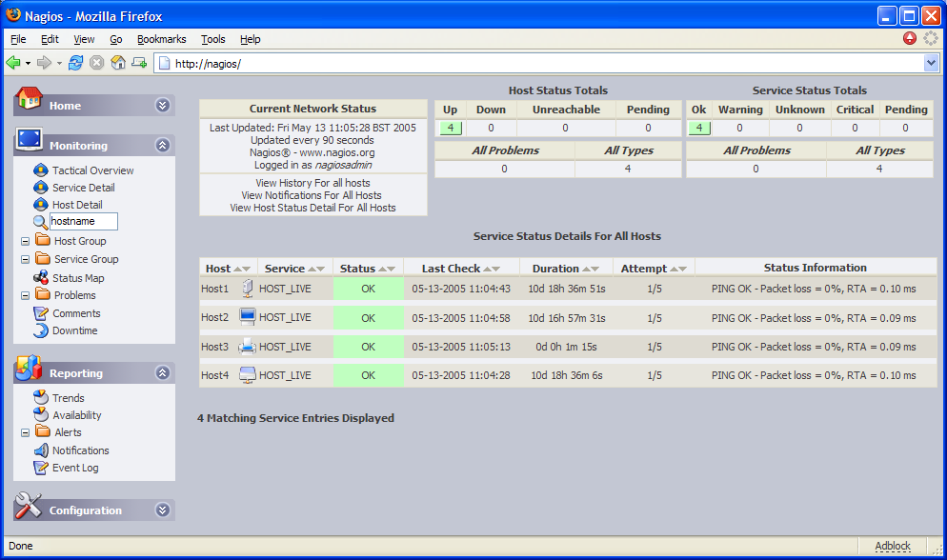Click the Host Status Up count 4

click(x=451, y=128)
